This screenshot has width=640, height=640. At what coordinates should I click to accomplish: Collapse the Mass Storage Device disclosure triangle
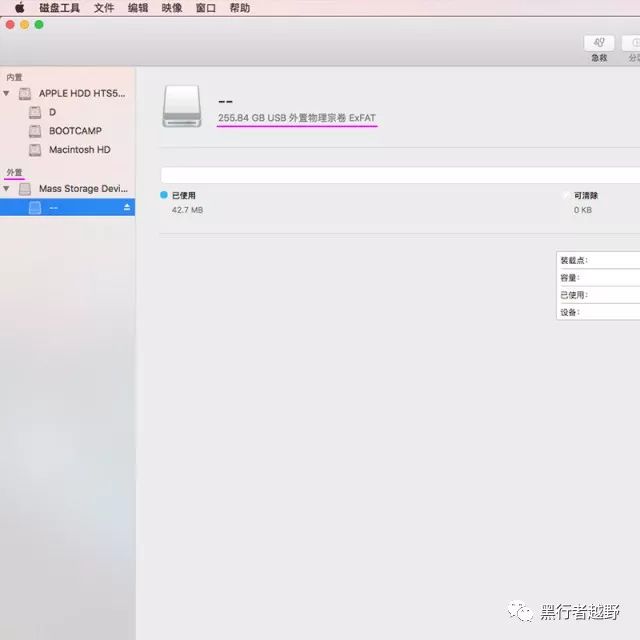pos(7,188)
